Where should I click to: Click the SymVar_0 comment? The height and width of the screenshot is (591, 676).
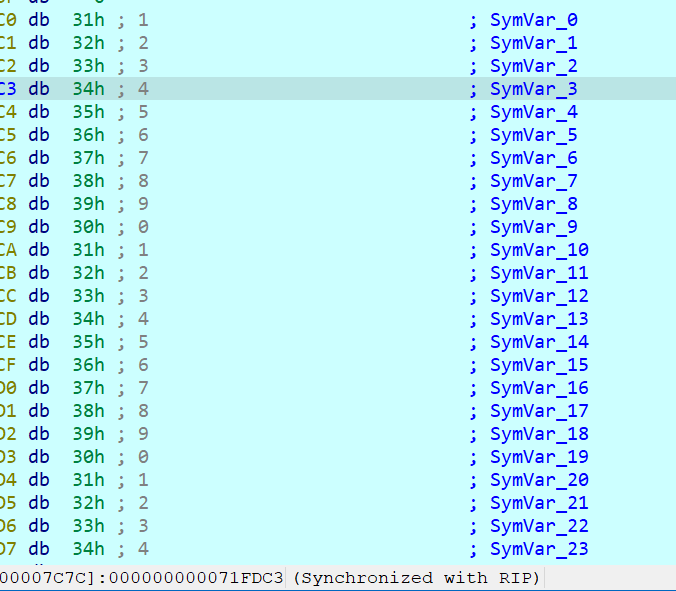533,20
